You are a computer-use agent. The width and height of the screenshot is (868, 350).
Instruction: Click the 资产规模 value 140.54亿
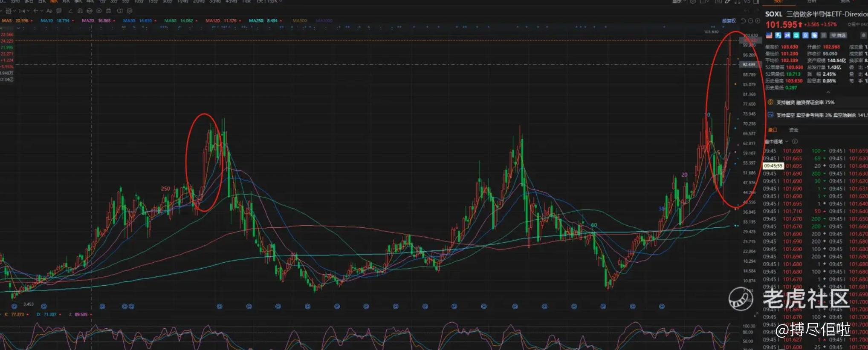coord(836,60)
